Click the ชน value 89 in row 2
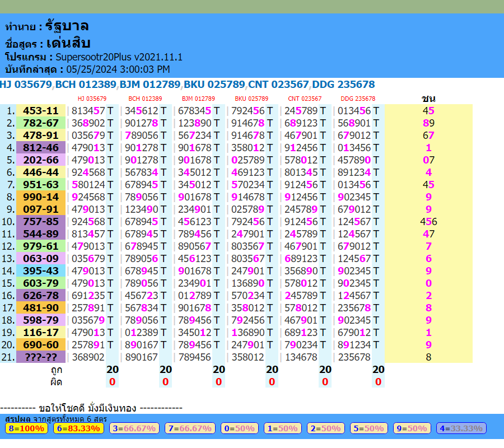Viewport: 504px width, 448px height. [428, 123]
